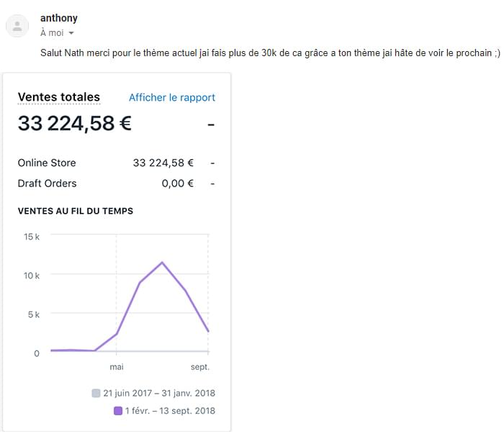Click the 'sept.' label on chart axis
This screenshot has height=444, width=504.
pos(200,367)
